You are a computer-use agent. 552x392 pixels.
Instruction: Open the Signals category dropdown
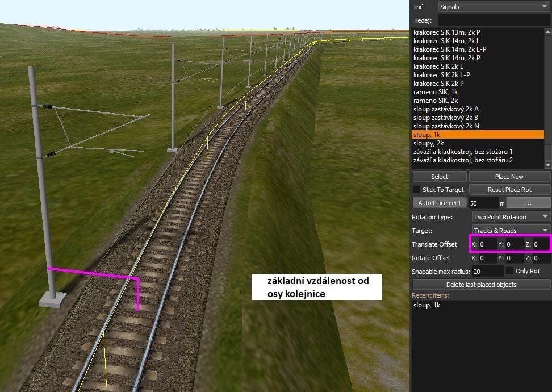(x=494, y=7)
